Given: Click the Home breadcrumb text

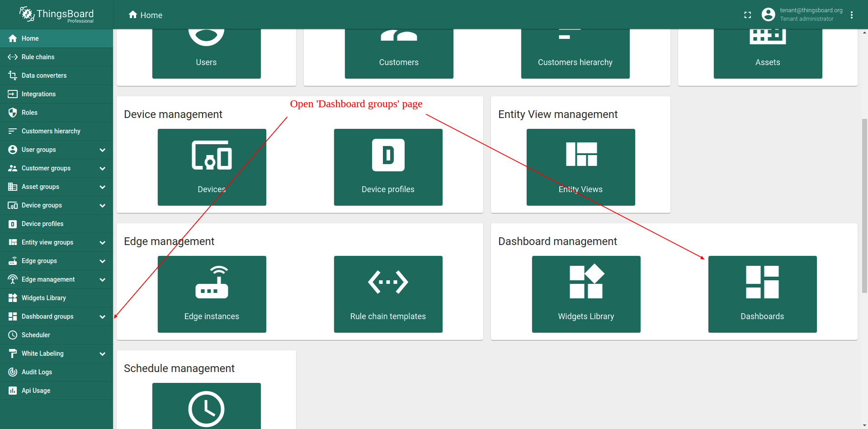Looking at the screenshot, I should (x=151, y=15).
